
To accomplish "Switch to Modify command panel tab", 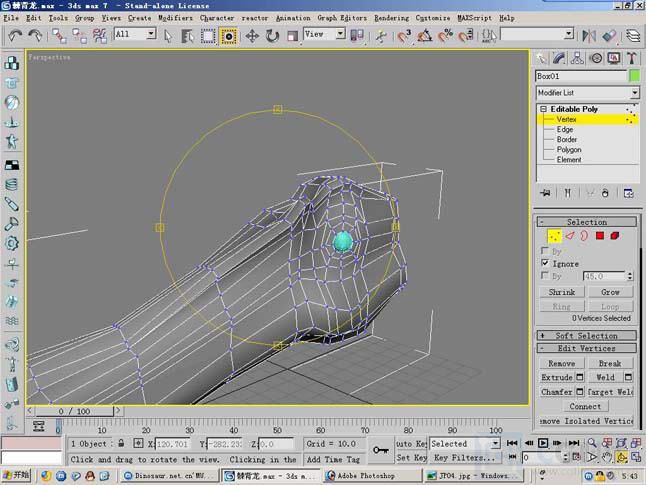I will point(559,58).
